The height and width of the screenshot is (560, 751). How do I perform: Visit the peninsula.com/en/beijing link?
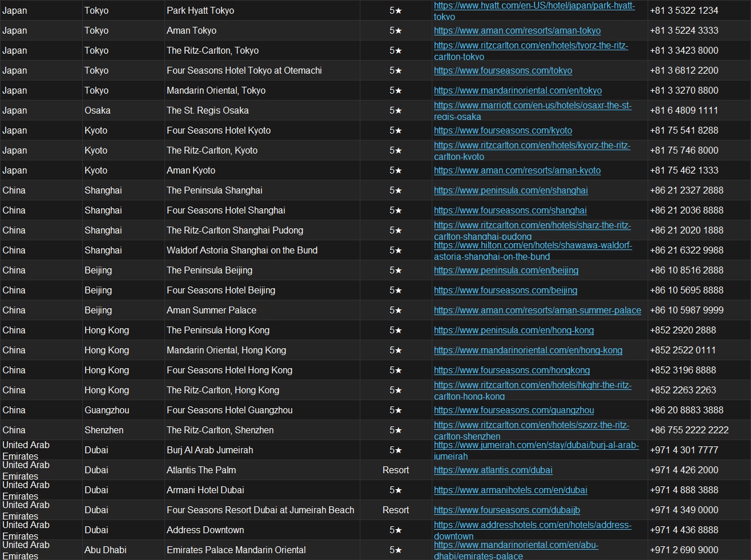click(506, 271)
